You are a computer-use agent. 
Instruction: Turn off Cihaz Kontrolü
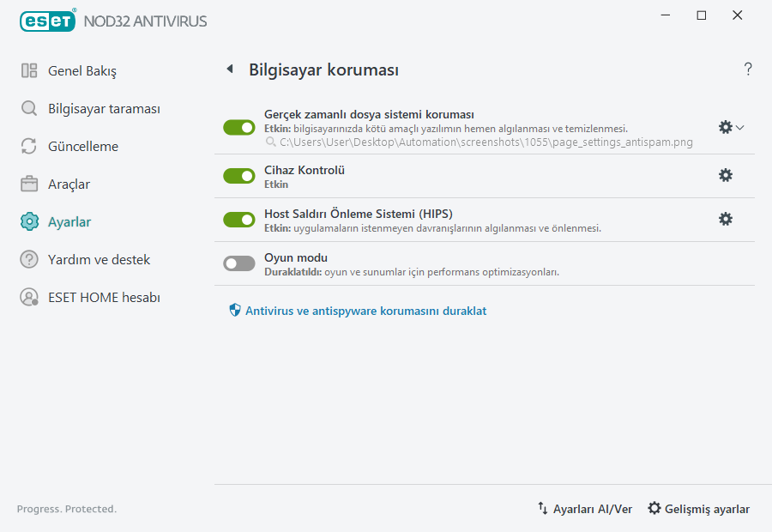239,176
